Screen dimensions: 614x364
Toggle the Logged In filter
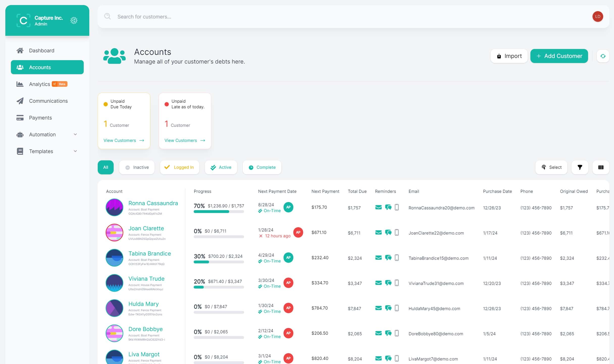(179, 167)
